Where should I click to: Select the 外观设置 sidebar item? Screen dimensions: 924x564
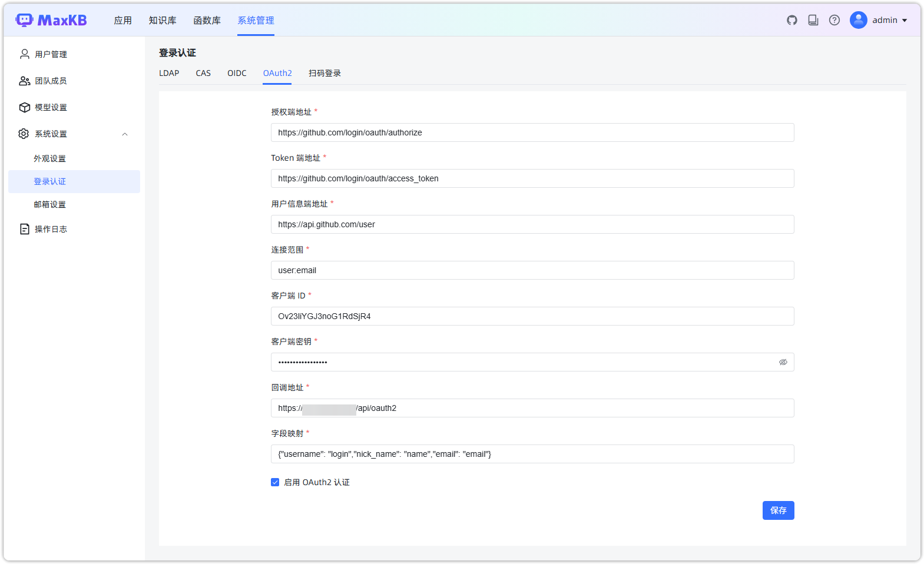50,158
